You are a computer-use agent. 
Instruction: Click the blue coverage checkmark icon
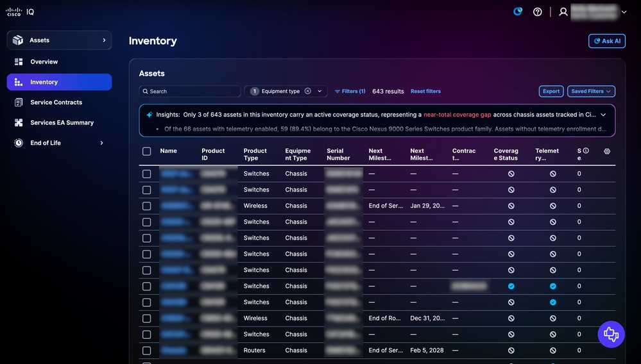[x=511, y=286]
